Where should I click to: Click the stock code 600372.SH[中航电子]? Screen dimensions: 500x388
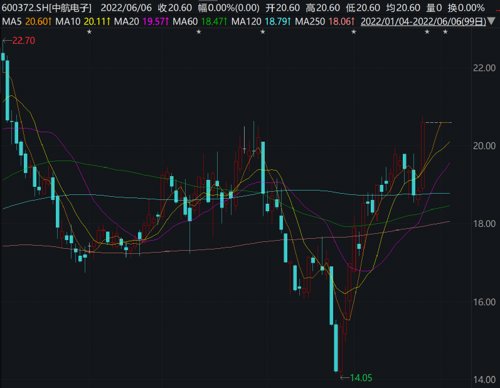pos(46,8)
